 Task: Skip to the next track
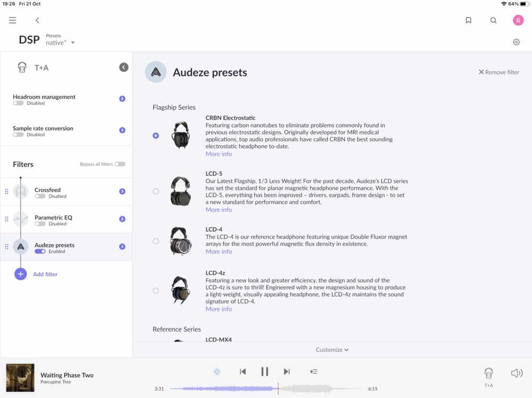287,371
